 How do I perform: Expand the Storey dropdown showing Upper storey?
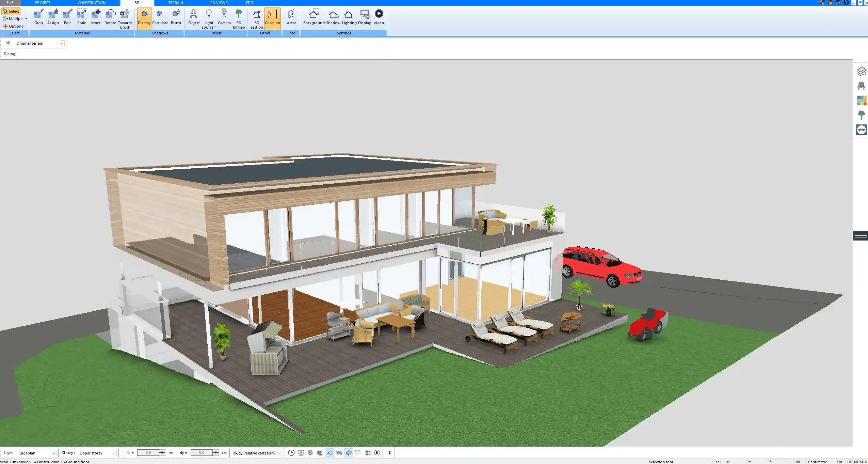115,453
